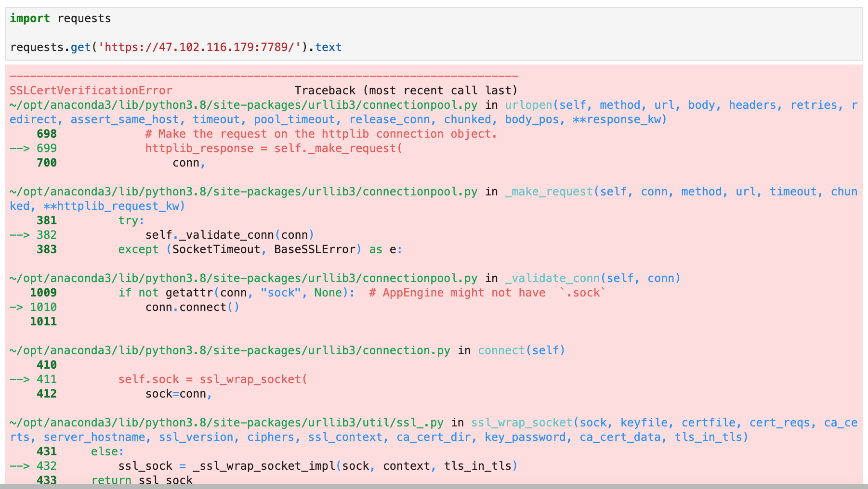The height and width of the screenshot is (489, 868).
Task: Click the 'import requests' code line
Action: click(x=60, y=18)
